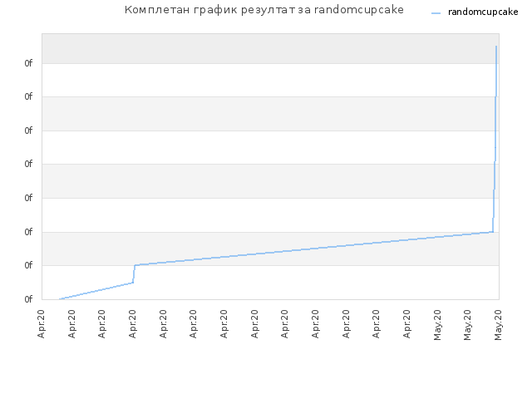The image size is (532, 399).
Task: Click the base of the final steep rise
Action: click(493, 232)
